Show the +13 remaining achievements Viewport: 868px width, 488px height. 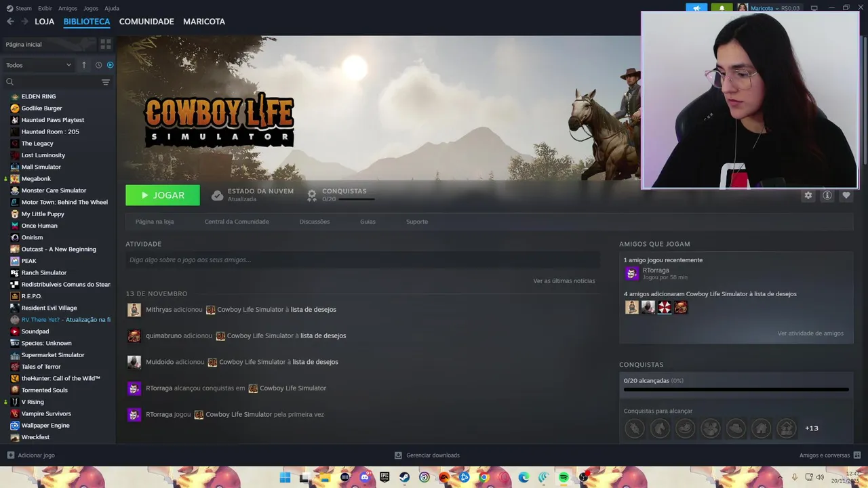[x=812, y=428]
